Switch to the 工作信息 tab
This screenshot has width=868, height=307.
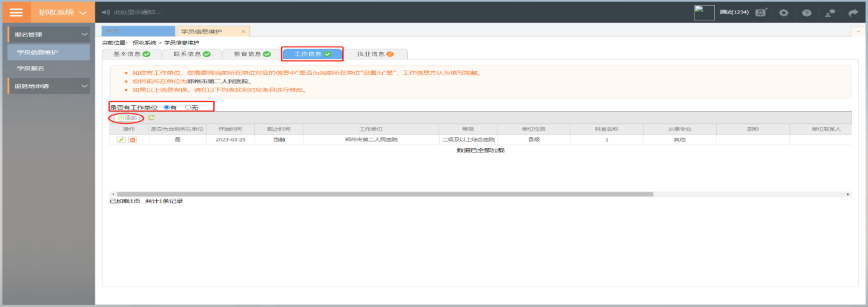click(312, 54)
